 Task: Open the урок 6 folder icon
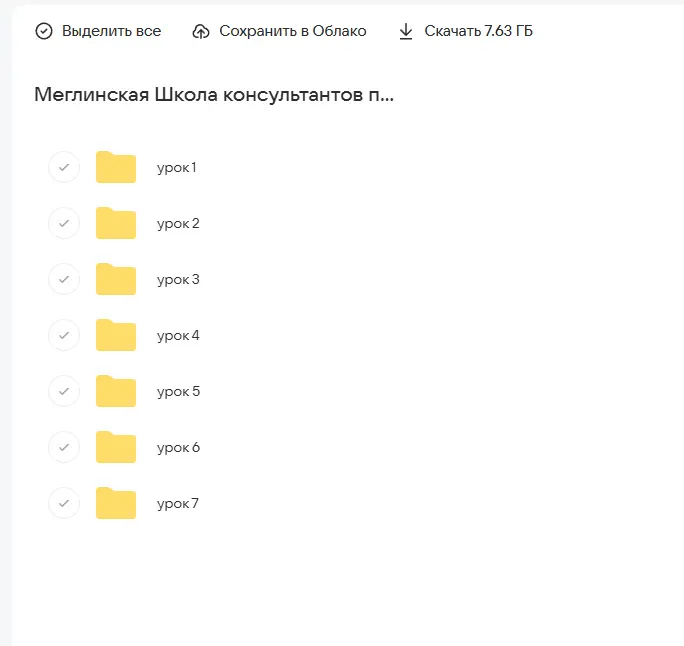tap(116, 447)
